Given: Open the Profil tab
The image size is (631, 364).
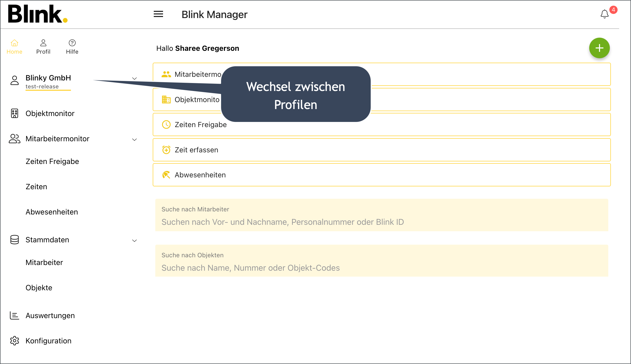Looking at the screenshot, I should (x=43, y=47).
